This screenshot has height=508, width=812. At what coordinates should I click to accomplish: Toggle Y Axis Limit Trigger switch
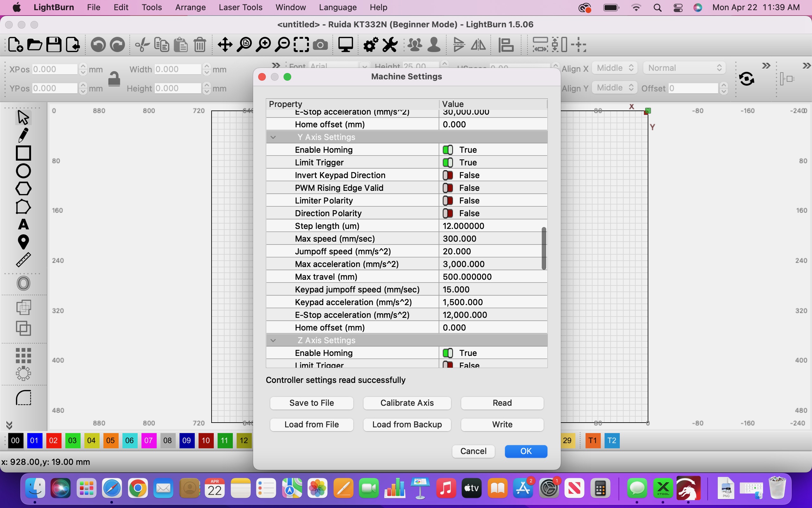pos(448,163)
